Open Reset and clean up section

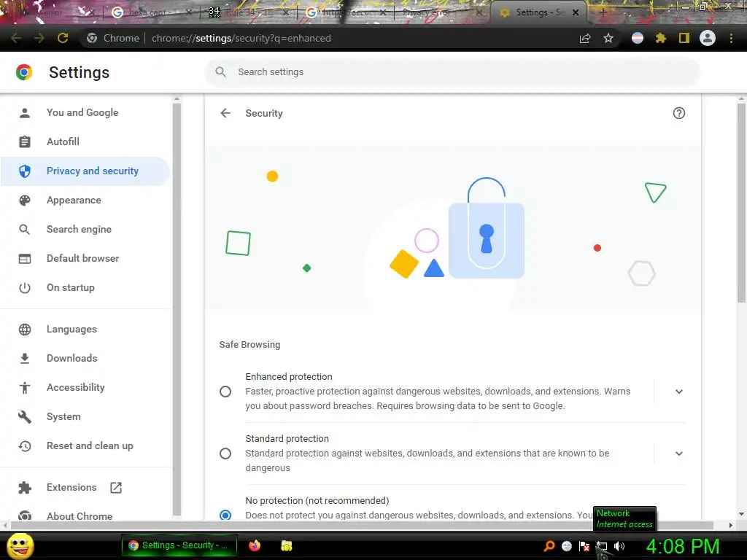point(85,446)
